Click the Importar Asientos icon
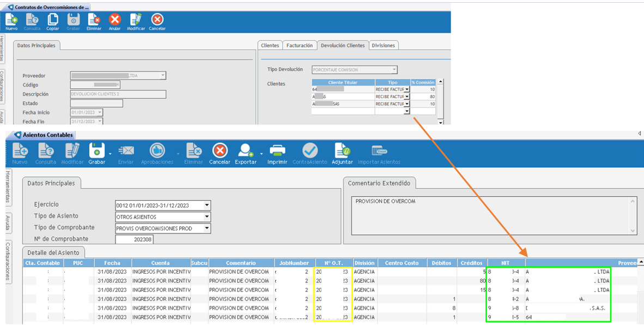Screen dimensions: 644x325 [x=379, y=151]
